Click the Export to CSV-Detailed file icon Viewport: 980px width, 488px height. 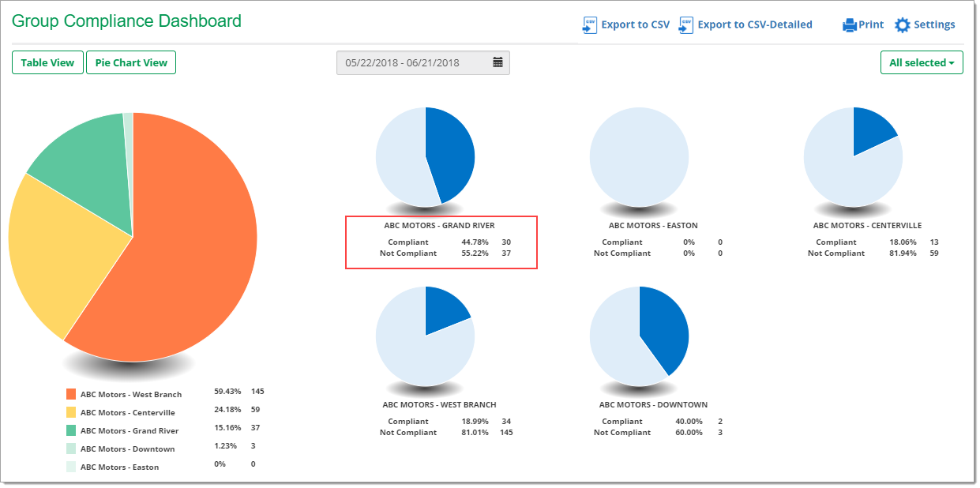click(x=686, y=24)
